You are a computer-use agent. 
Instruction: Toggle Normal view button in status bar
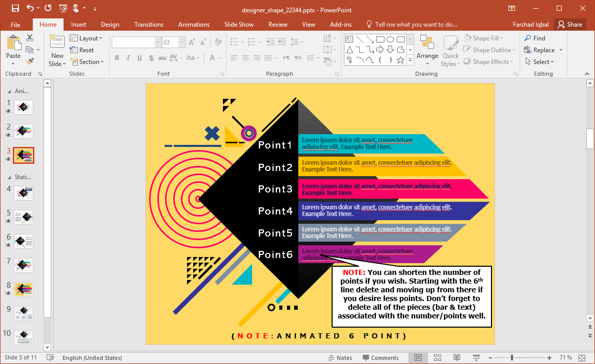tap(418, 358)
